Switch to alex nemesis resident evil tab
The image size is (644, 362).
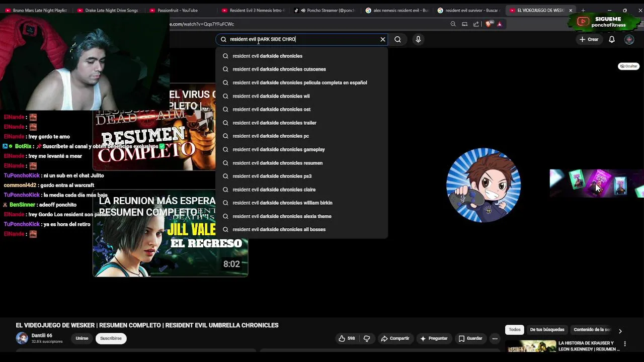click(397, 10)
